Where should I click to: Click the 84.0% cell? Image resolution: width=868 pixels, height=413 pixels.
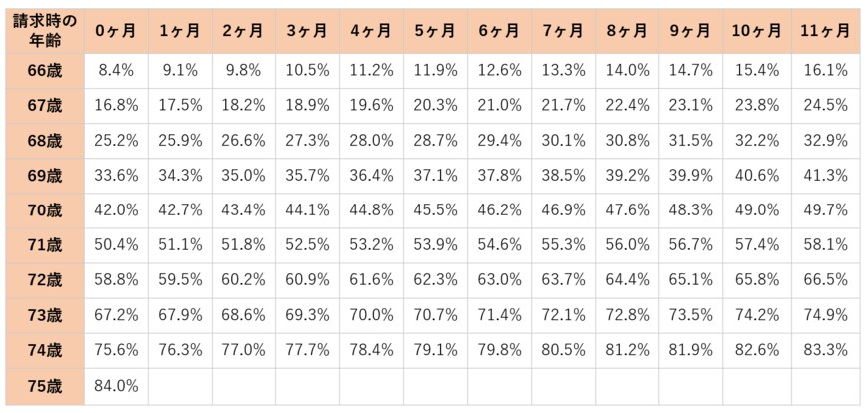click(x=116, y=386)
